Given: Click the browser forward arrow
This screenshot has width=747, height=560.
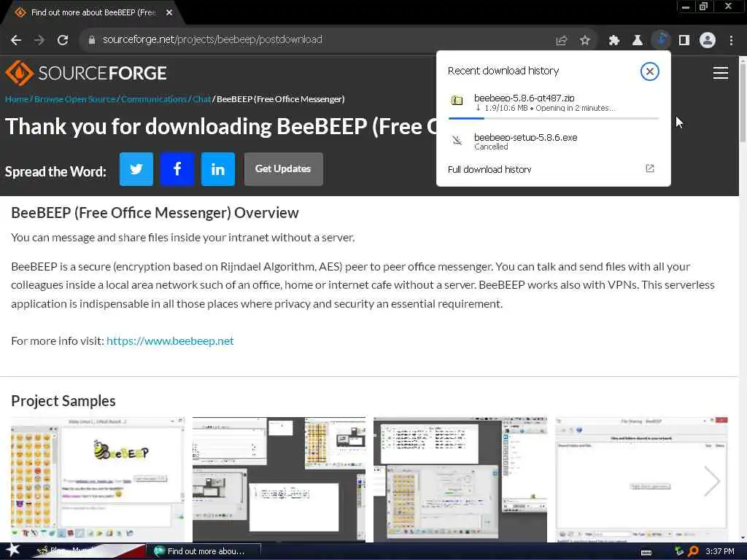Looking at the screenshot, I should pos(39,40).
